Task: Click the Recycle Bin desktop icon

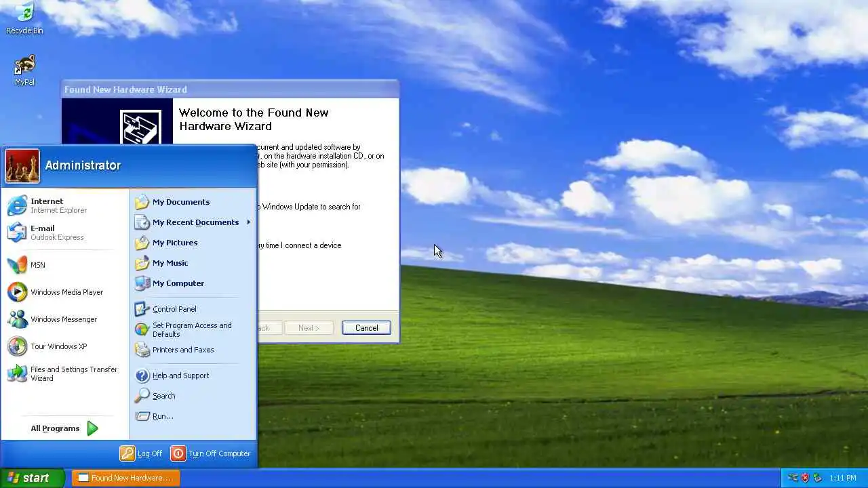Action: [x=24, y=18]
